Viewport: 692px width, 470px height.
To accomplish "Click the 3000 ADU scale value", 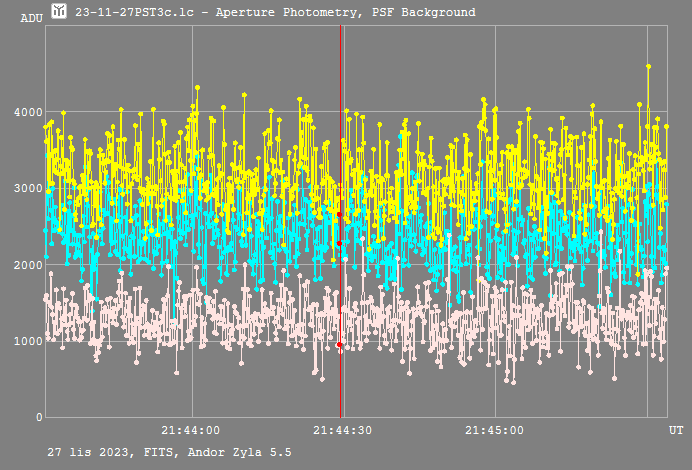I will click(28, 188).
